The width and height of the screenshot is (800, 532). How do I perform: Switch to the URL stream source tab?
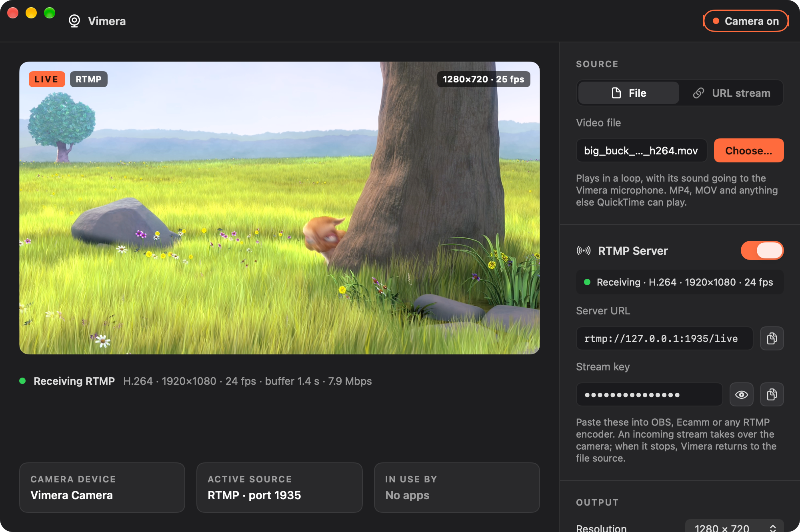click(x=731, y=93)
